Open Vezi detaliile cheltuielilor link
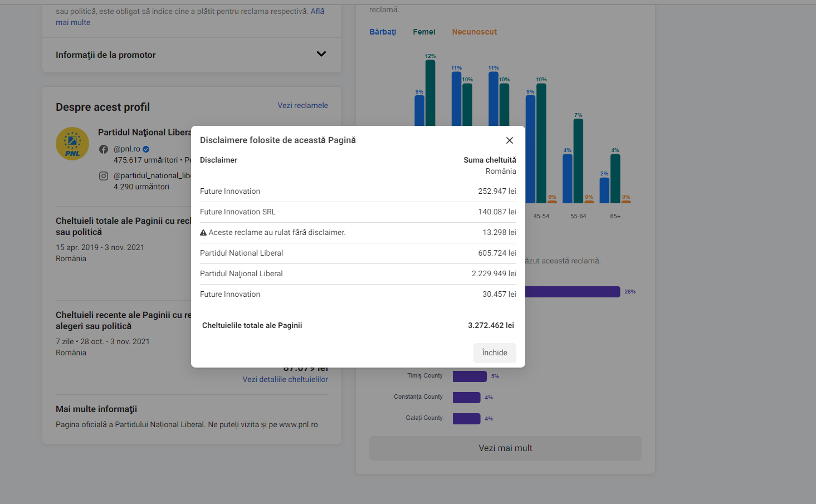Screen dimensions: 816x504 click(x=285, y=379)
